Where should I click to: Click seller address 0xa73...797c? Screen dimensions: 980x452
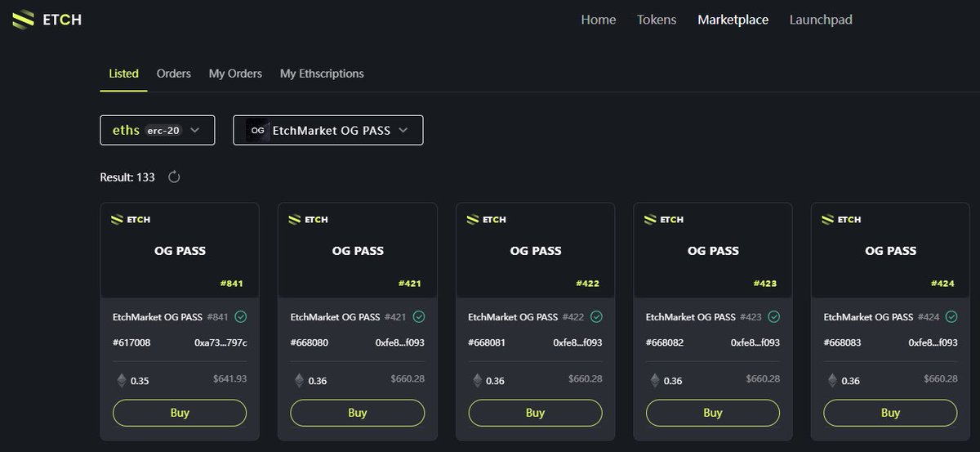coord(220,342)
